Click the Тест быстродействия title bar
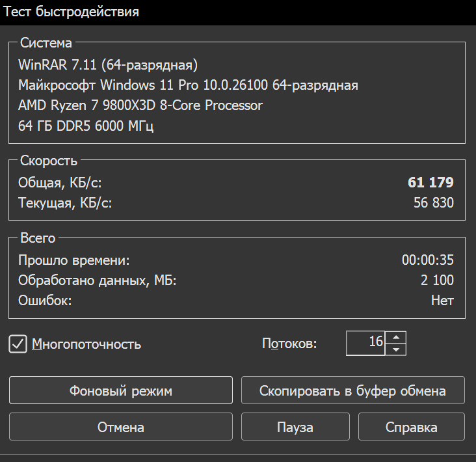This screenshot has height=462, width=476. click(x=238, y=12)
